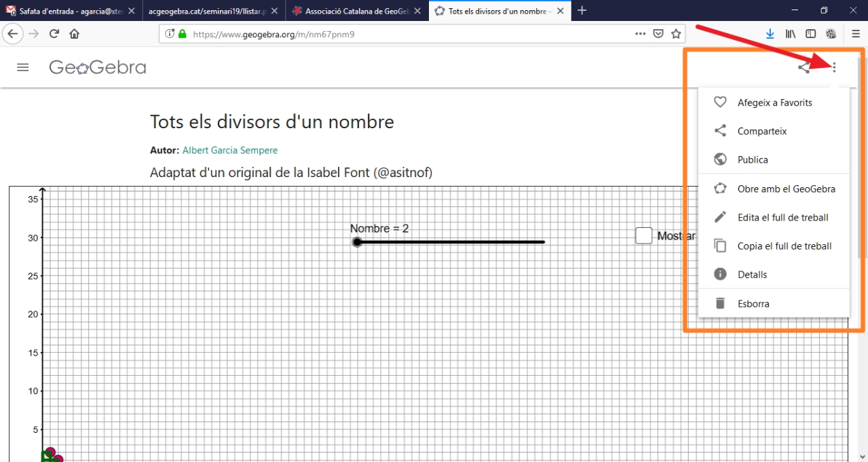Click the green padlock site info icon
This screenshot has width=868, height=462.
click(182, 33)
